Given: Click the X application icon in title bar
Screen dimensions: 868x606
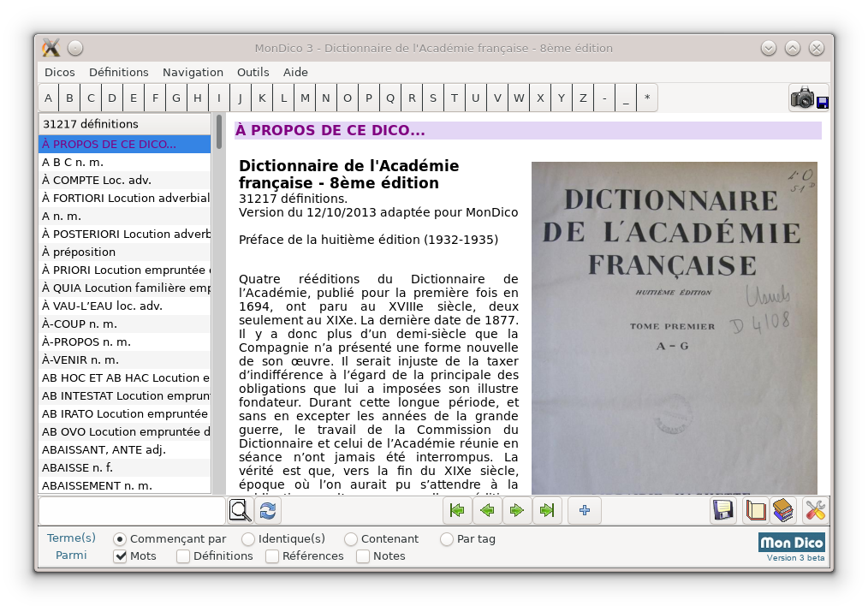Looking at the screenshot, I should click(51, 48).
